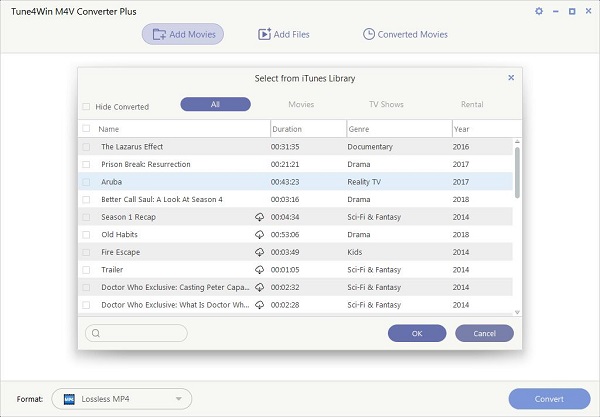Confirm selection with the OK button
Viewport: 600px width, 417px height.
click(417, 333)
